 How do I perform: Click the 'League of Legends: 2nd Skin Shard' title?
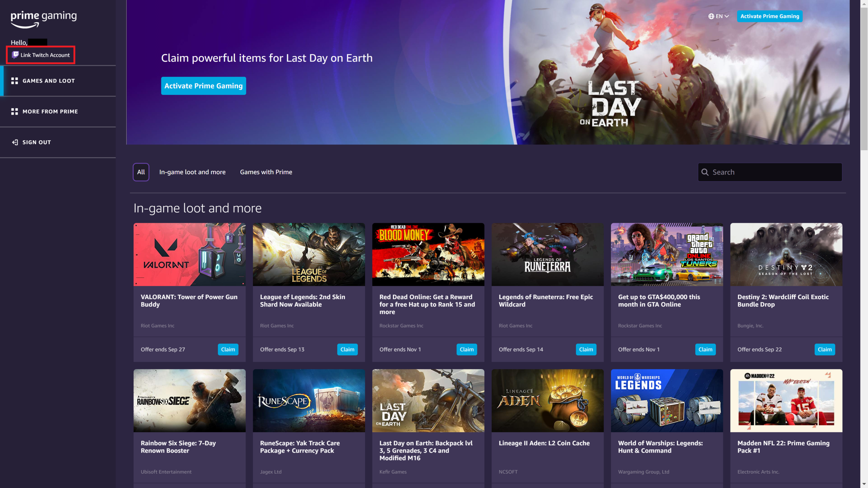point(303,301)
